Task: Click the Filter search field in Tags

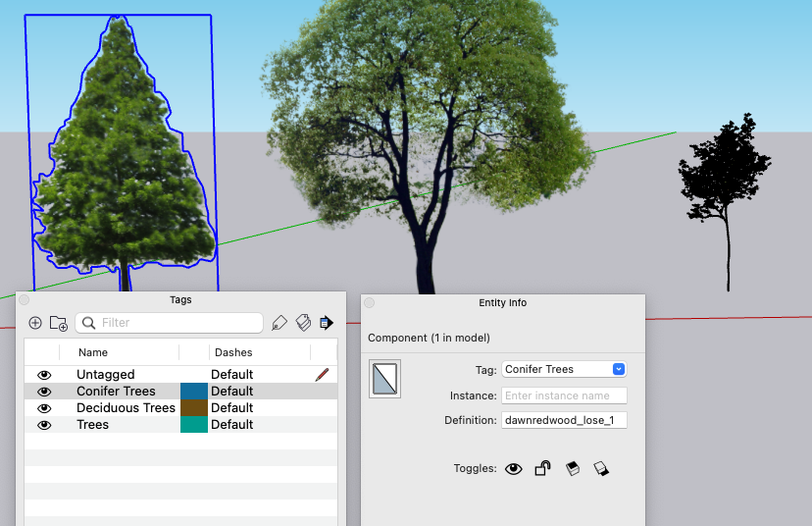Action: [x=170, y=323]
